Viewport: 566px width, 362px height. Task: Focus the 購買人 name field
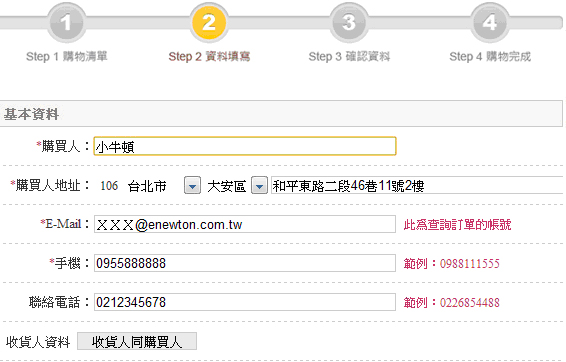pyautogui.click(x=245, y=146)
